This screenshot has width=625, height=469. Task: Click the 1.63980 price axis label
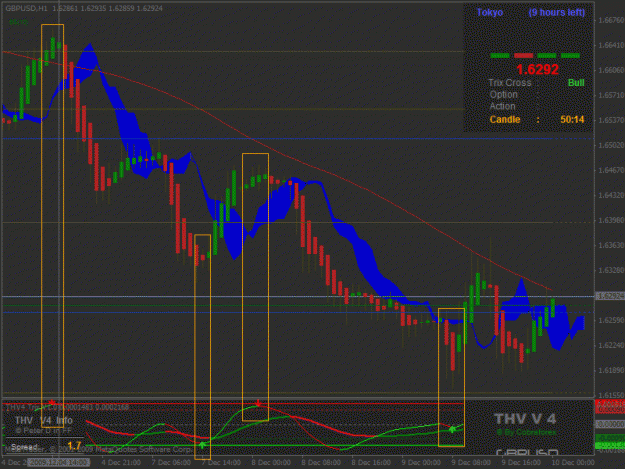pos(611,220)
